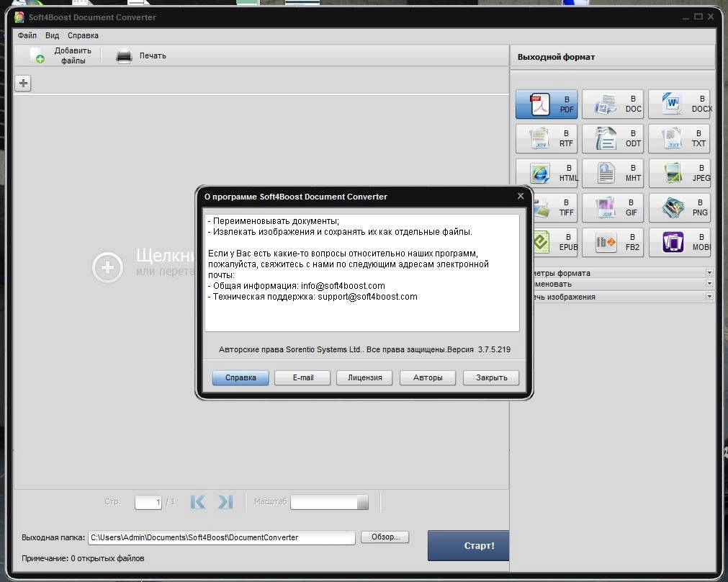Expand the extract images section
728x582 pixels.
[x=709, y=296]
